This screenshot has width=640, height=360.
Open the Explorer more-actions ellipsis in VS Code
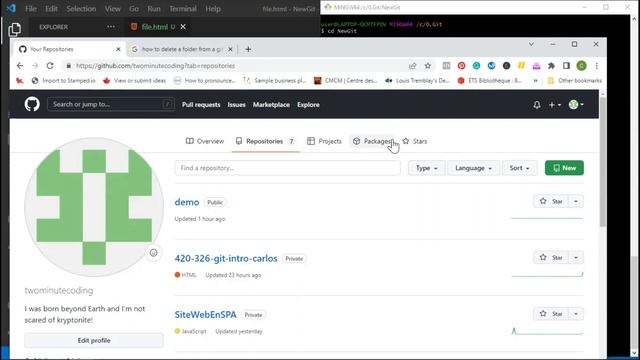coord(111,27)
